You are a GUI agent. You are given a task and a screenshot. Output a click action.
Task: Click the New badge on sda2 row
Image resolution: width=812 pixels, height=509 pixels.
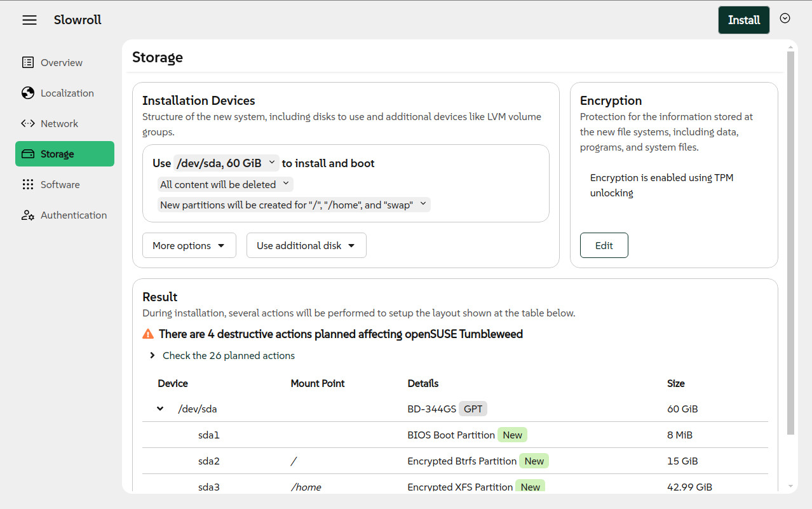534,461
